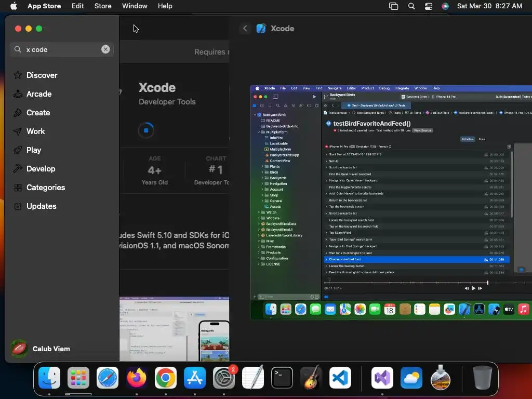Open the bottom Xcode screenshot thumbnail
Image resolution: width=532 pixels, height=399 pixels.
[175, 329]
